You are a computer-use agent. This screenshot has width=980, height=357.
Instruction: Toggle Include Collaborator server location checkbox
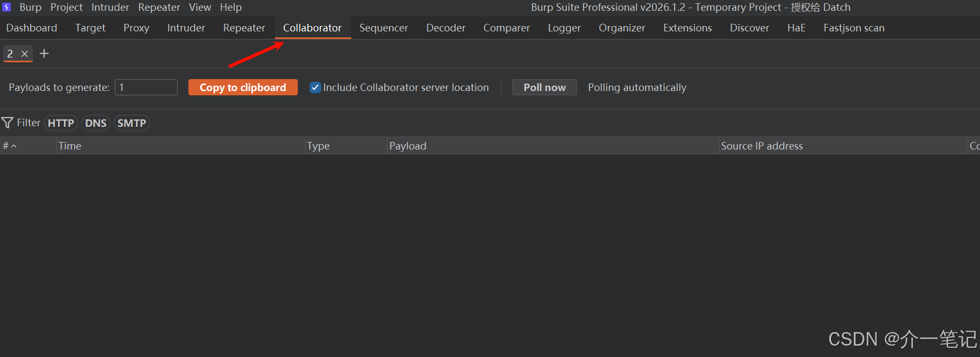pyautogui.click(x=315, y=87)
